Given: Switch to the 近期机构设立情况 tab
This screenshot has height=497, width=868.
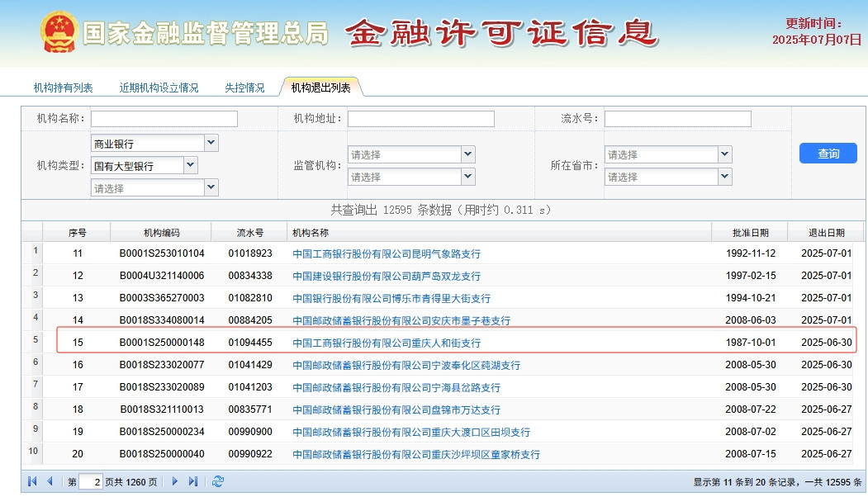Looking at the screenshot, I should point(159,88).
